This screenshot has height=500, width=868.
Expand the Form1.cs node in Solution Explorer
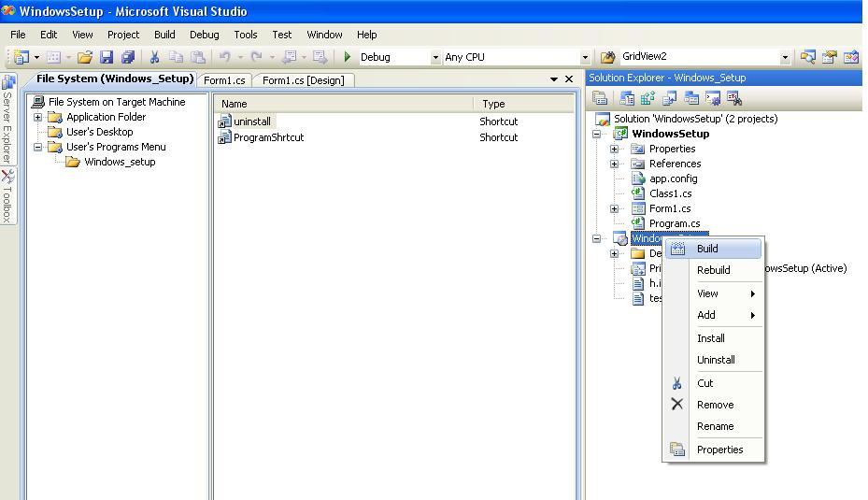(x=615, y=208)
